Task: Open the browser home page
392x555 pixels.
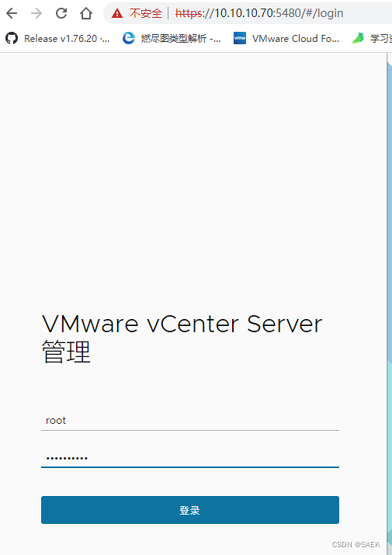Action: 86,13
